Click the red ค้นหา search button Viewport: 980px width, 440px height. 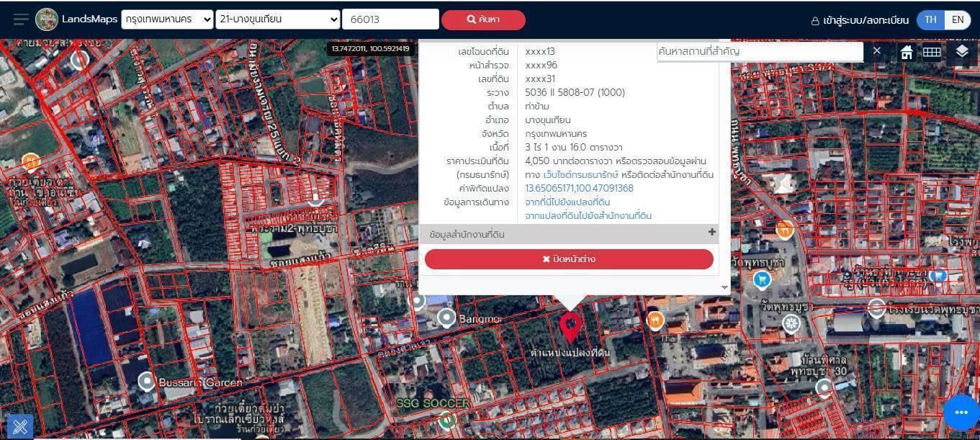[483, 19]
